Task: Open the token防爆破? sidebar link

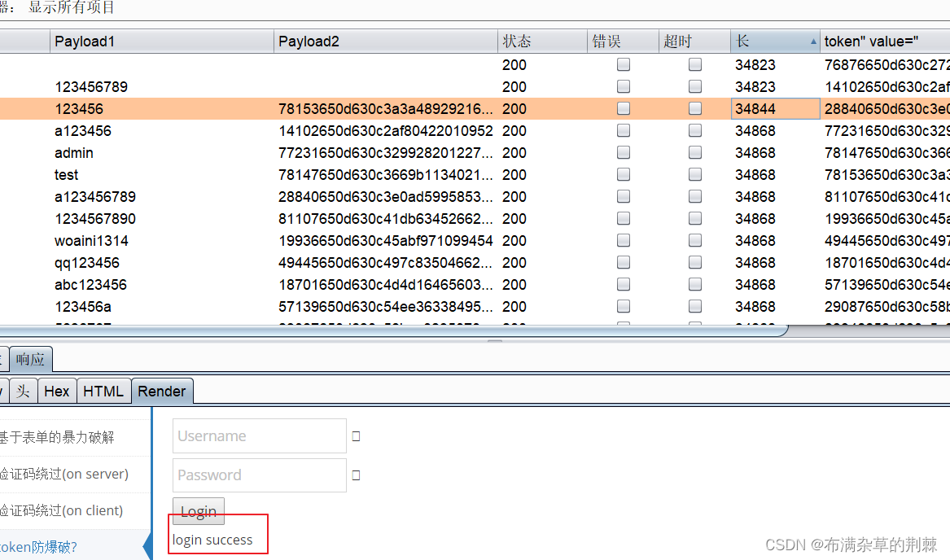Action: [x=39, y=547]
